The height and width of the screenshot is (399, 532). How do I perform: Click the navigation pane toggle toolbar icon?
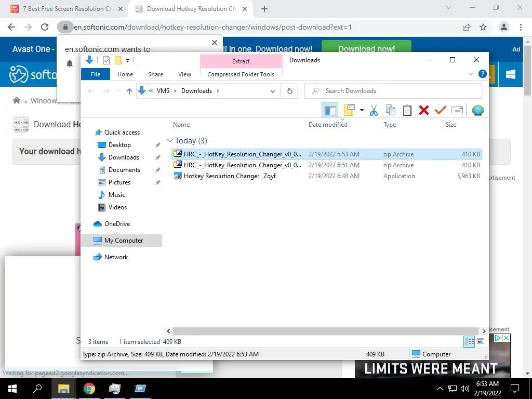[330, 110]
